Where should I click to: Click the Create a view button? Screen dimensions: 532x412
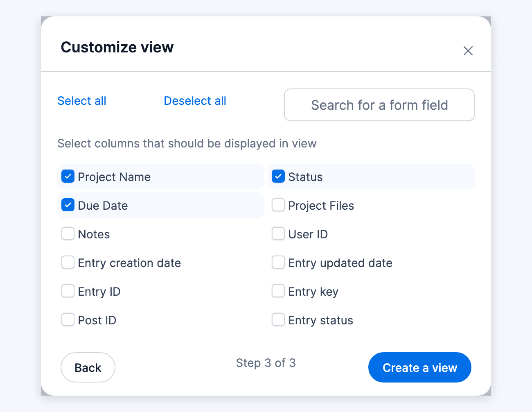click(x=420, y=367)
